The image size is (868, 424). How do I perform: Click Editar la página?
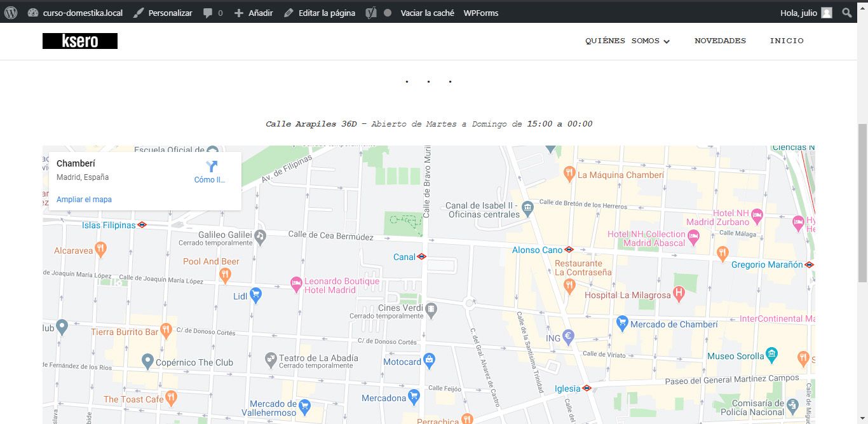point(320,13)
